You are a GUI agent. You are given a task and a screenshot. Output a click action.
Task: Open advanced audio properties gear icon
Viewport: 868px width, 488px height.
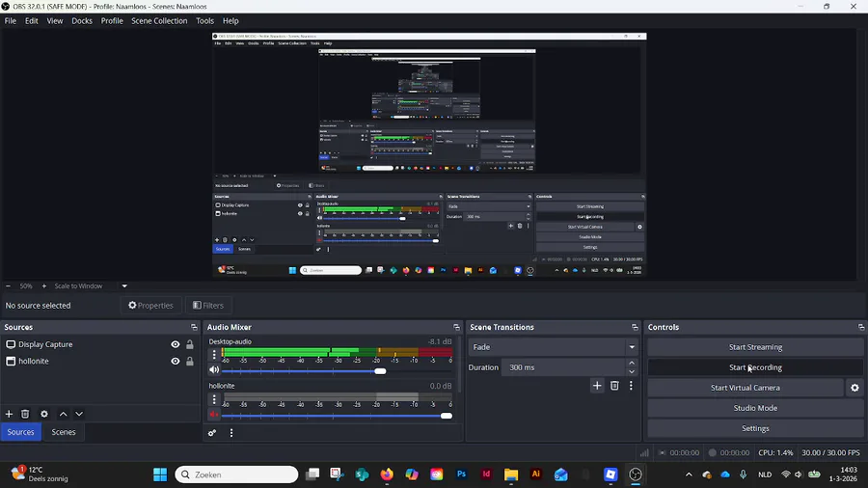click(x=212, y=433)
